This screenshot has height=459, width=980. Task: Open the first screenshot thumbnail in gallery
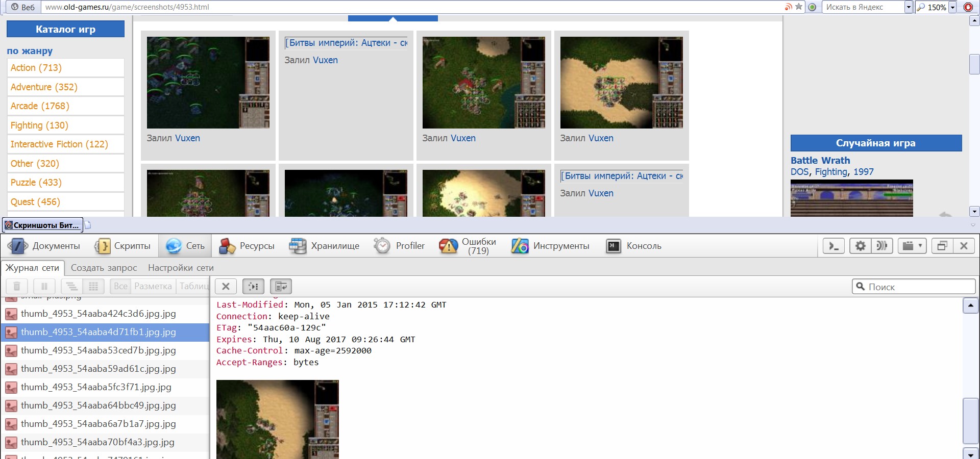[x=208, y=83]
